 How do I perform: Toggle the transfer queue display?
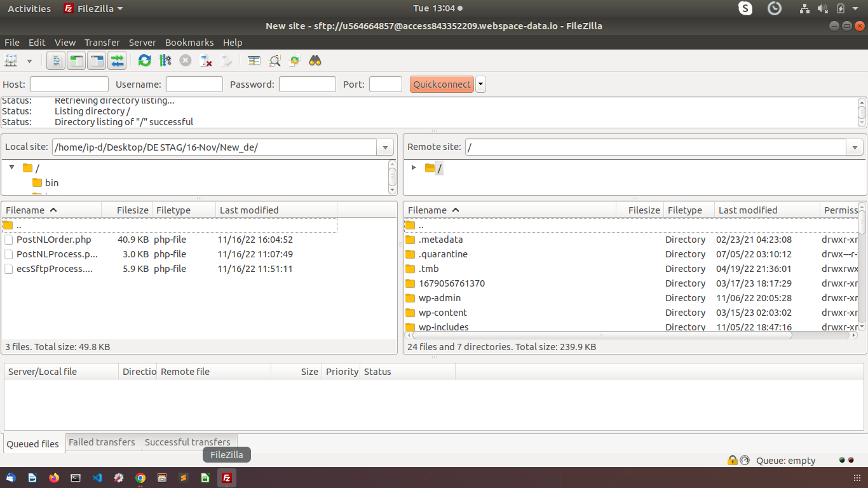pos(117,61)
